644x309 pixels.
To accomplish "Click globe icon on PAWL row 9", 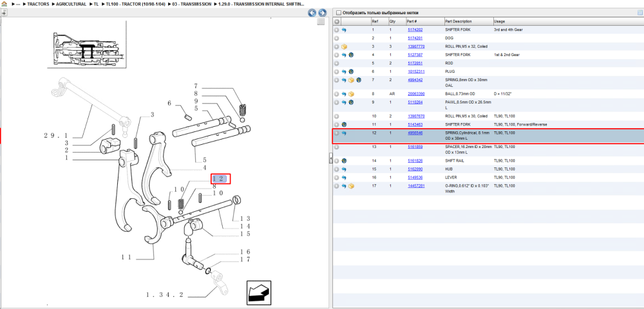I will click(351, 102).
